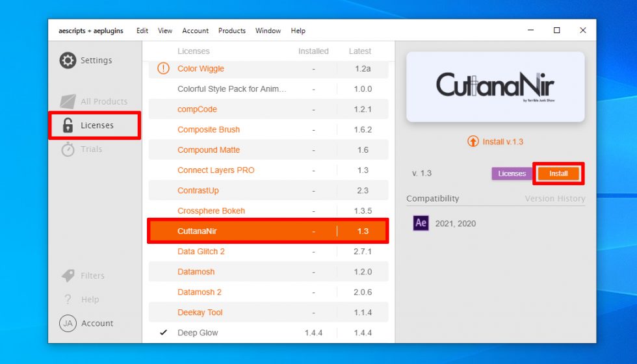The width and height of the screenshot is (637, 364).
Task: Close the aescripts + aeplugins window
Action: (x=582, y=31)
